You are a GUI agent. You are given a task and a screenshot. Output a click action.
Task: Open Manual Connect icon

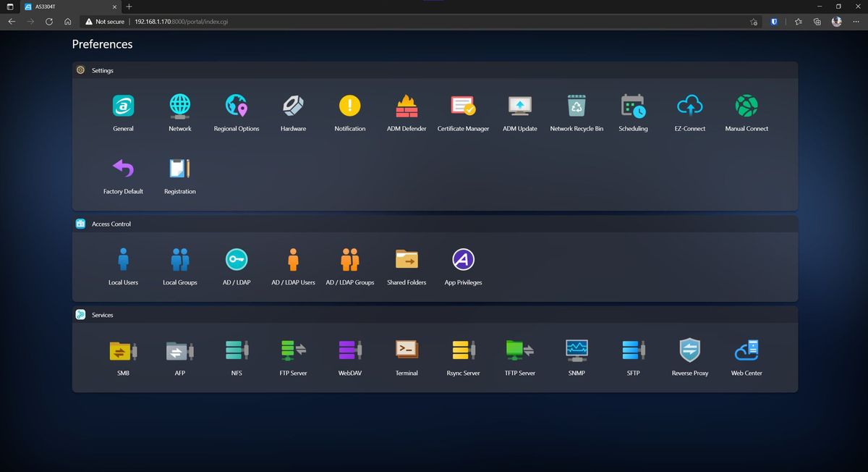click(746, 106)
